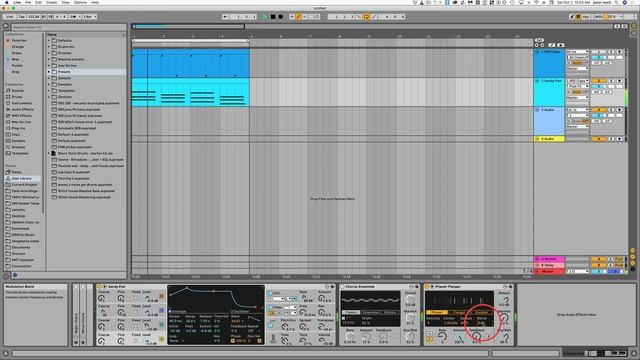Enable Draw Mode pencil at top right
The height and width of the screenshot is (360, 640).
click(572, 17)
